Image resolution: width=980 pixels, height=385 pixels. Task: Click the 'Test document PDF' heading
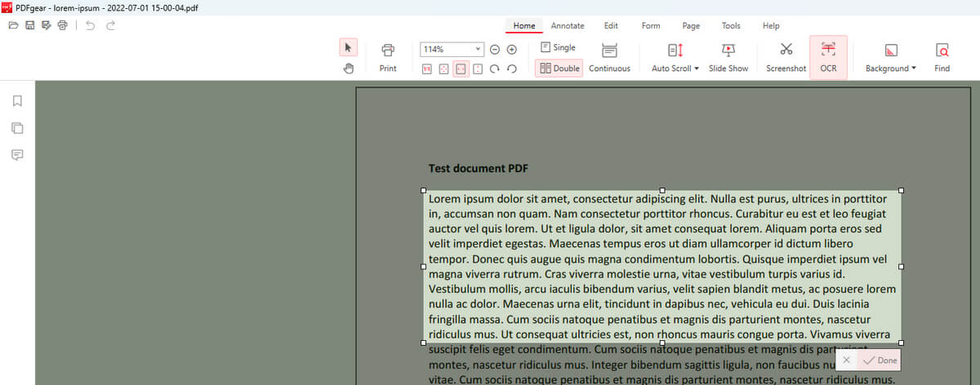coord(479,169)
